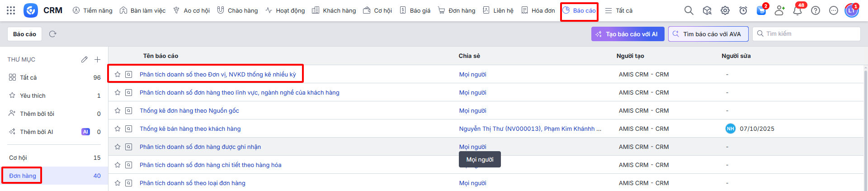The width and height of the screenshot is (868, 191).
Task: Open the user avatar account menu
Action: click(x=851, y=10)
